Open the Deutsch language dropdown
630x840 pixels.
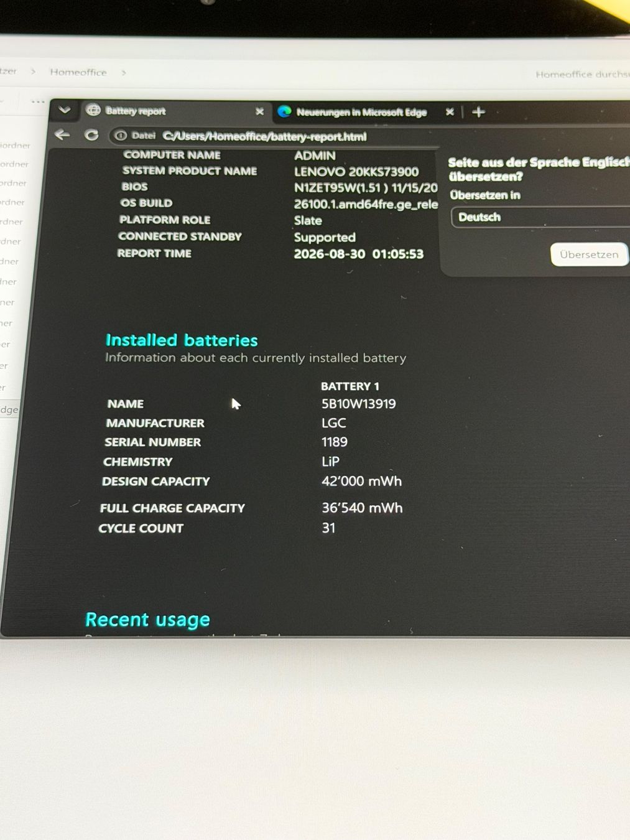(x=540, y=217)
